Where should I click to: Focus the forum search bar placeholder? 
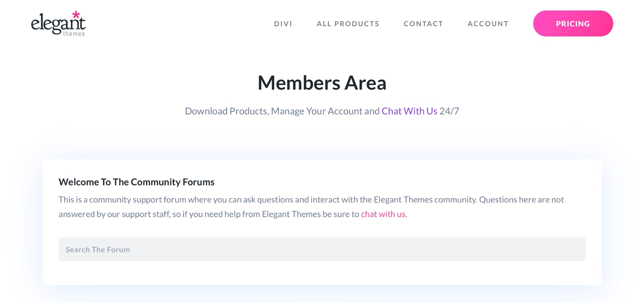click(x=98, y=250)
